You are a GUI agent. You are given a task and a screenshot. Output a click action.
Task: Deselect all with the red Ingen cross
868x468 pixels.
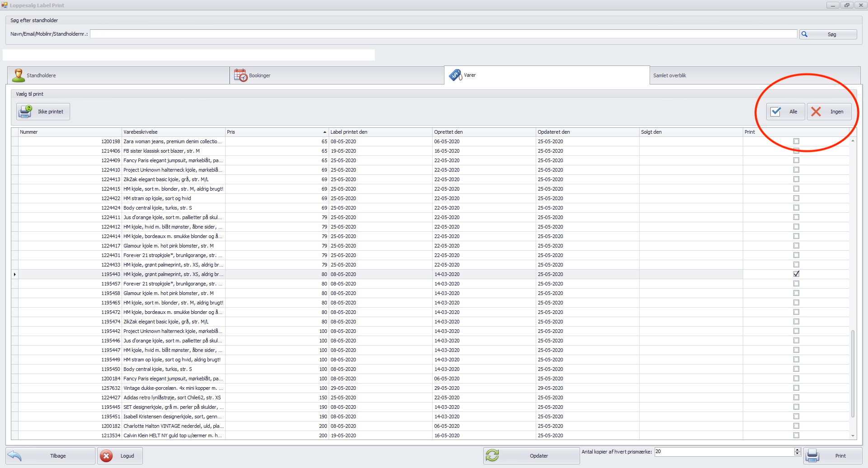[x=829, y=112]
